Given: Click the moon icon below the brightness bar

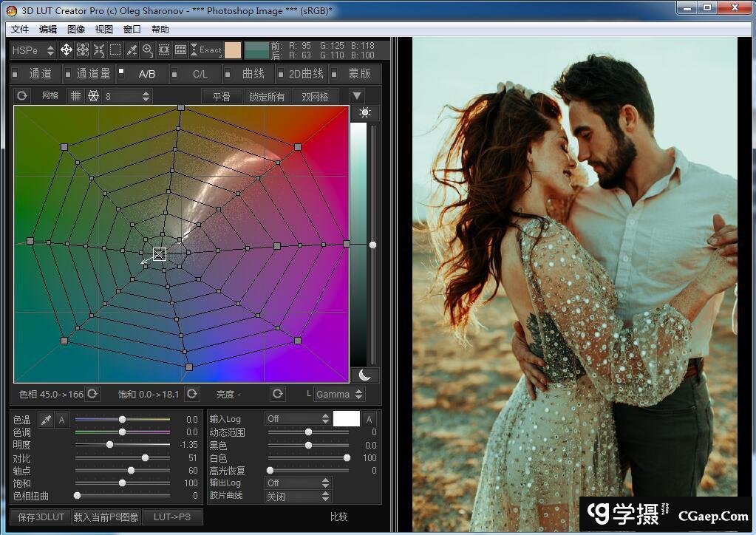Looking at the screenshot, I should [364, 375].
